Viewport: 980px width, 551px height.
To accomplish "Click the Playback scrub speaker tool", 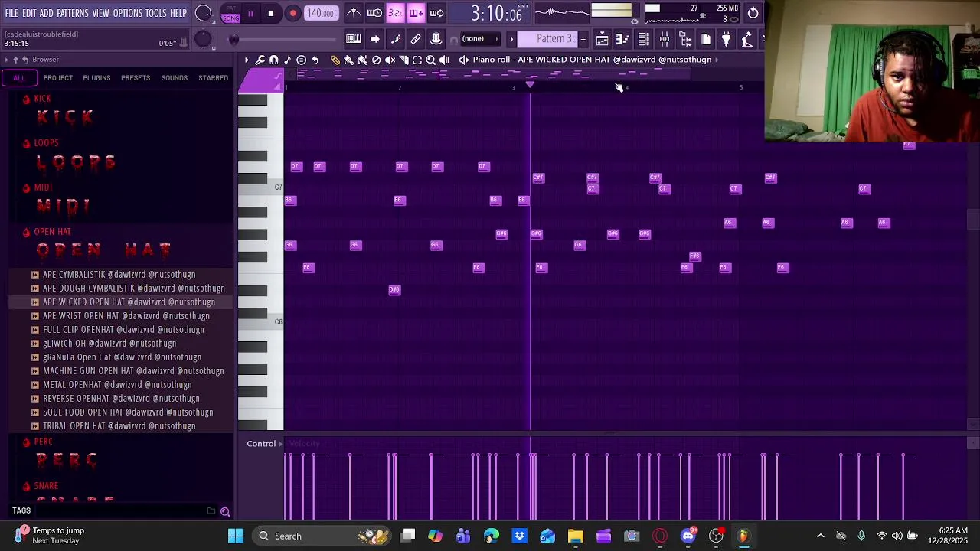I will click(x=444, y=60).
